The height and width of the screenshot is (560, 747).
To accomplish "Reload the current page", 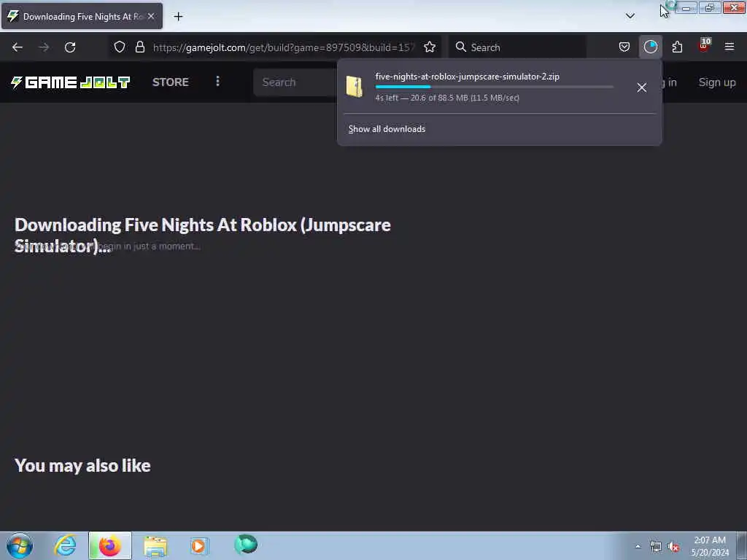I will pos(70,47).
